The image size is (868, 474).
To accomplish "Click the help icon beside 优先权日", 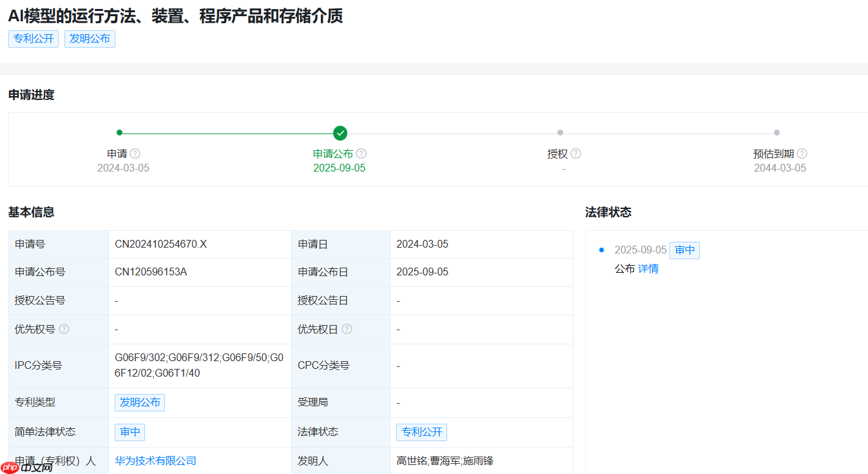I will 347,329.
